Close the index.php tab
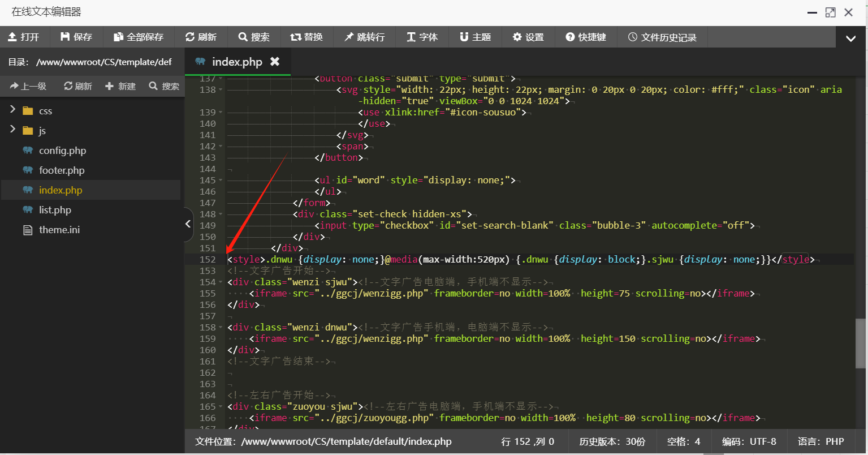The width and height of the screenshot is (868, 455). [x=275, y=61]
